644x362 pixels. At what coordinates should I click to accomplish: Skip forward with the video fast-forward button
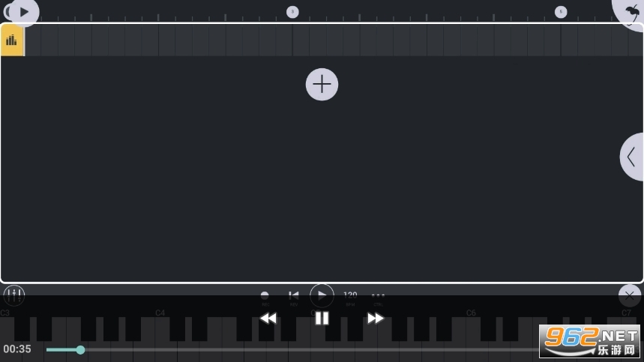[x=376, y=318]
